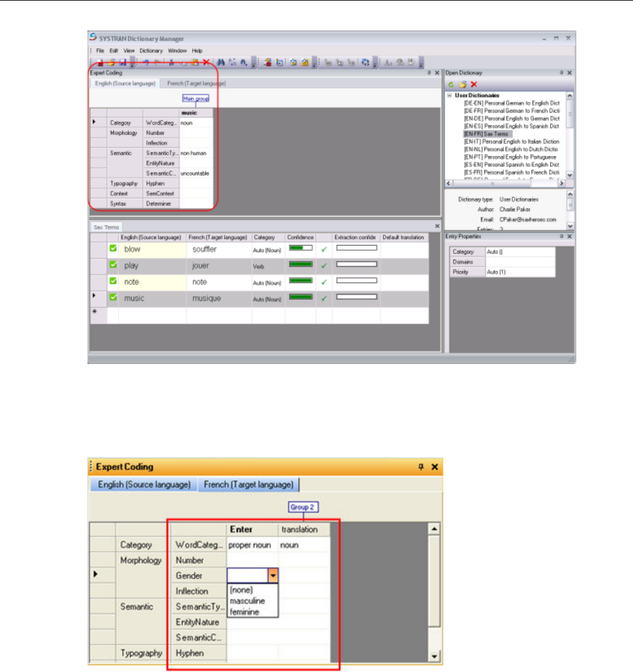Image resolution: width=633 pixels, height=672 pixels.
Task: Choose masculine in the Gender list
Action: tap(247, 601)
